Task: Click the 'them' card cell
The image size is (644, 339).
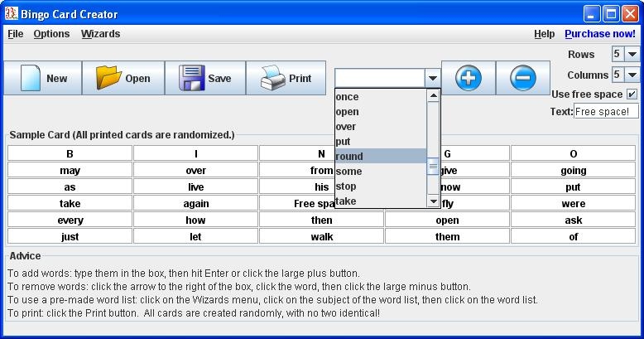Action: (x=447, y=236)
